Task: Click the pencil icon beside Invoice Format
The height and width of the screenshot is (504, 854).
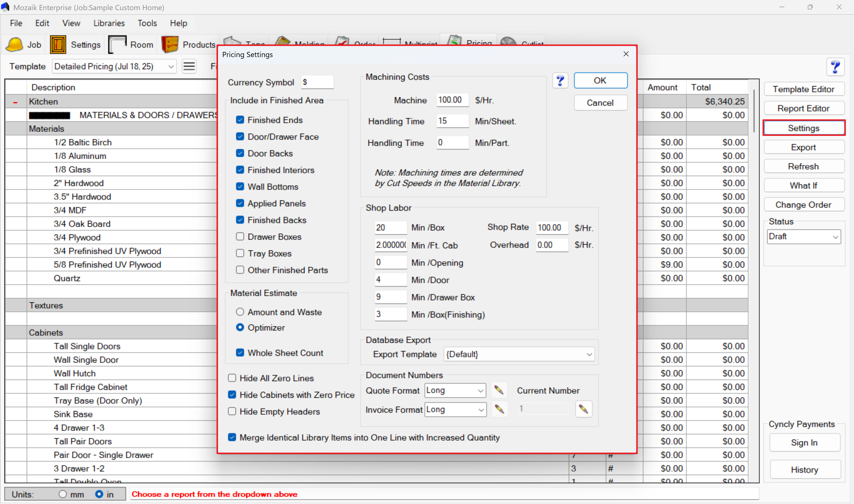Action: (499, 409)
